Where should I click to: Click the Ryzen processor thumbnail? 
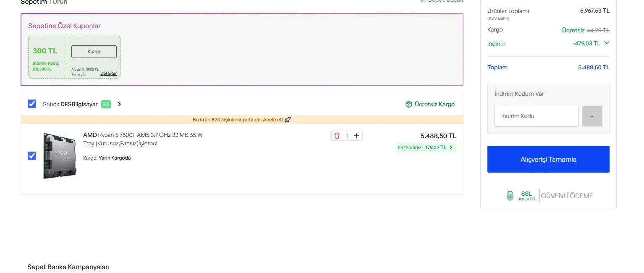(60, 156)
